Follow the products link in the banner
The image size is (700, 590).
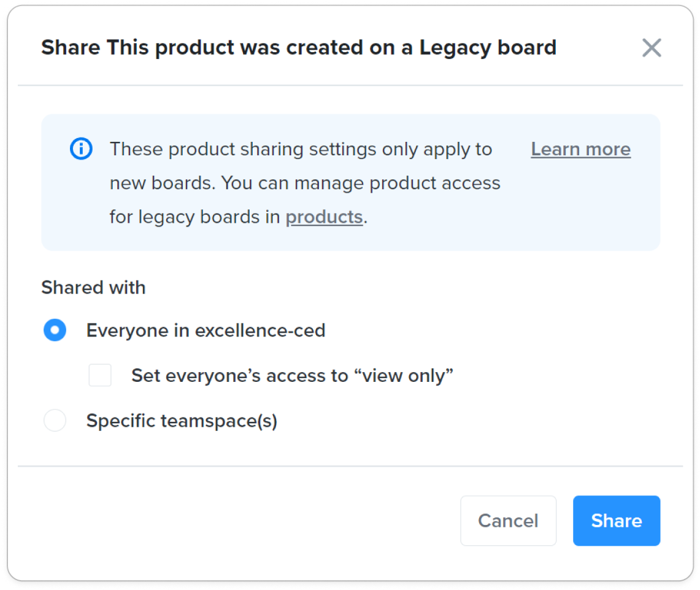coord(324,217)
